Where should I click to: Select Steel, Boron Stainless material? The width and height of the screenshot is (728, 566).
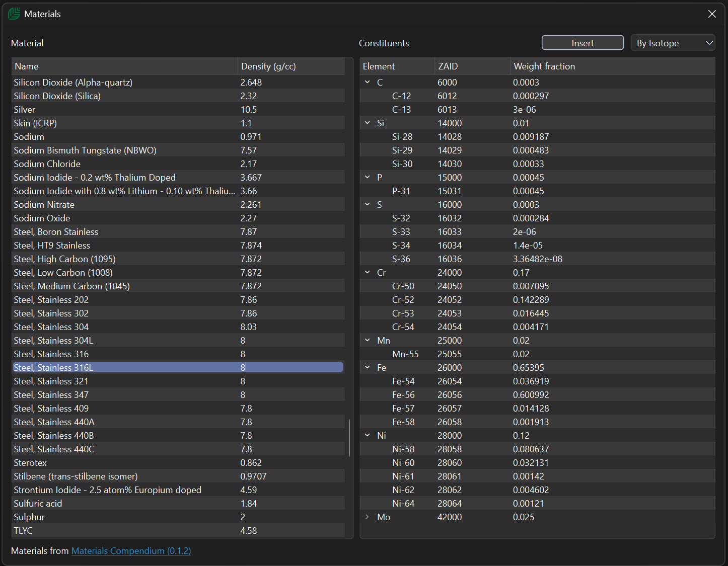coord(178,231)
